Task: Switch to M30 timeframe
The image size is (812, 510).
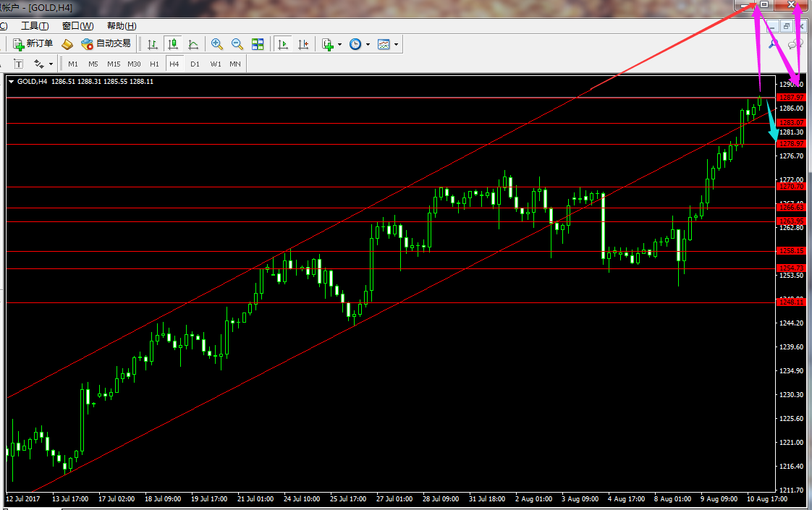Action: point(134,64)
